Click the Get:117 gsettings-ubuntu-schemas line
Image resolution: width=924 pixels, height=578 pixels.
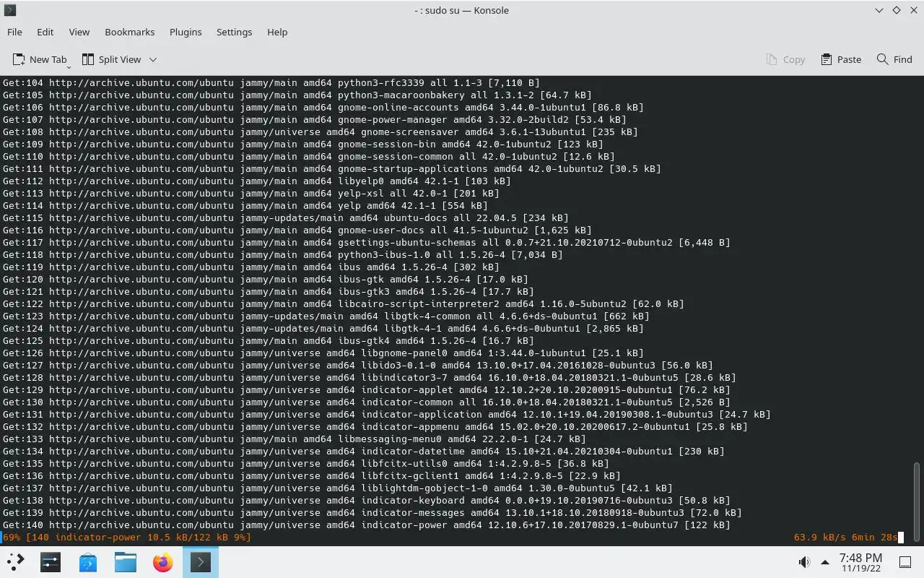(367, 242)
